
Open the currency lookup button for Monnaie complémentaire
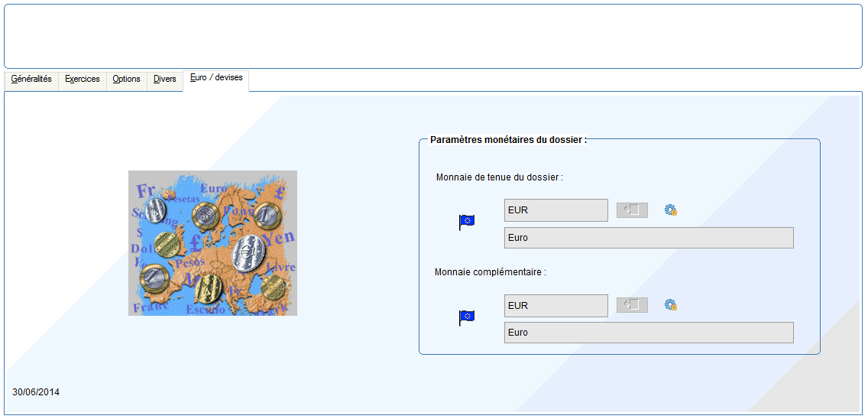pos(632,305)
